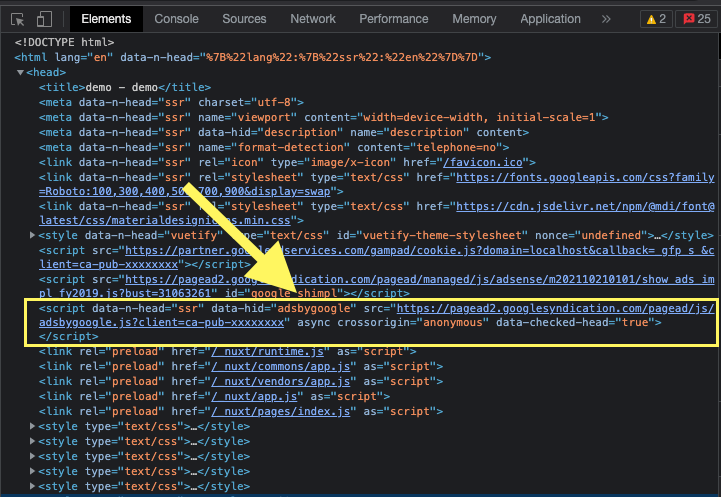Open the gampad cookie.js script link
The height and width of the screenshot is (497, 721).
(419, 251)
